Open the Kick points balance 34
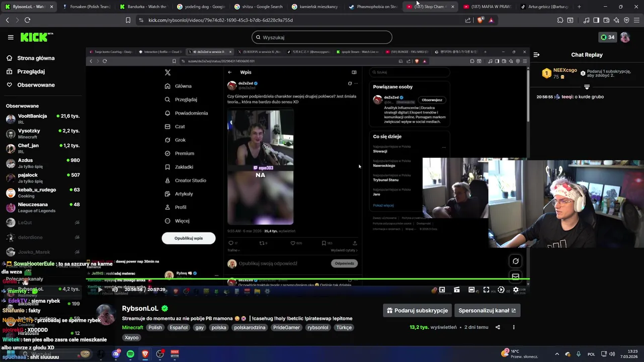 point(607,37)
